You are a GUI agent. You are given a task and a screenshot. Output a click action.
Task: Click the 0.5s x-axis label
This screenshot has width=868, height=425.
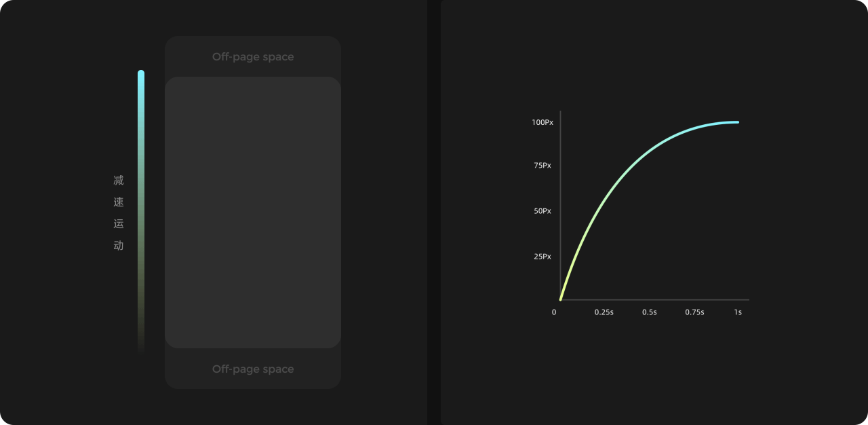(x=650, y=312)
